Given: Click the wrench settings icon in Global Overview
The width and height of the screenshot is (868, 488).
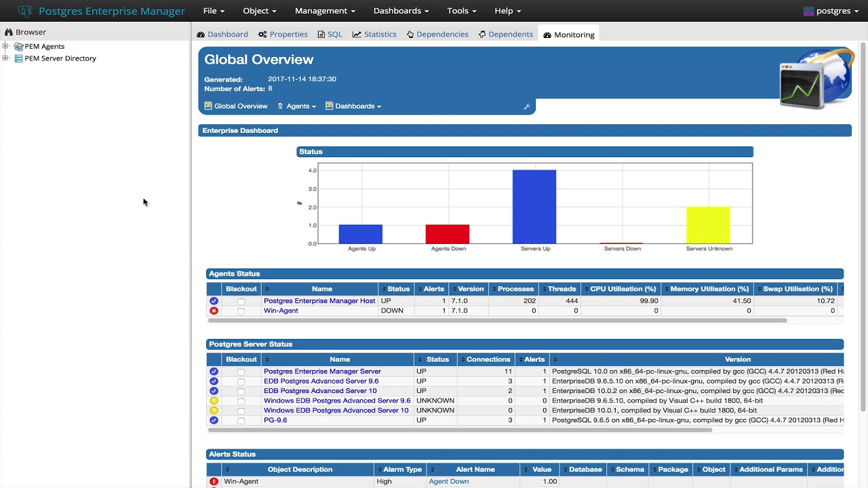Looking at the screenshot, I should 526,106.
